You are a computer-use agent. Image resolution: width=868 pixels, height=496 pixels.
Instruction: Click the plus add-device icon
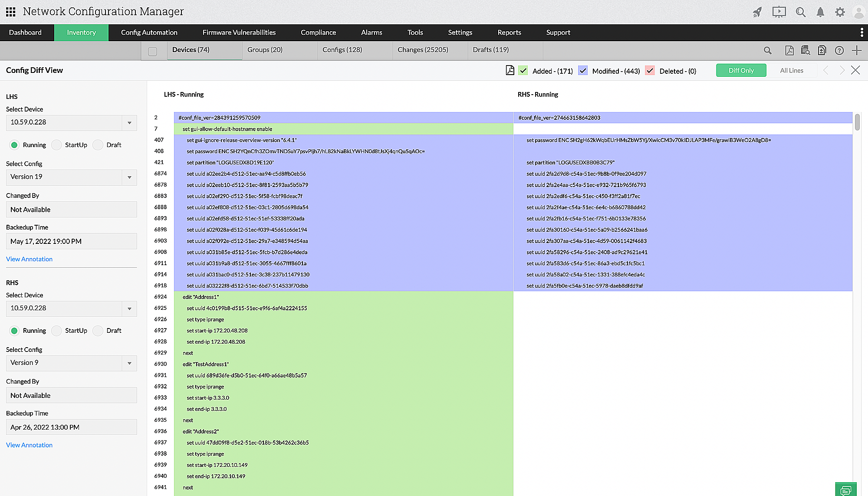point(857,50)
